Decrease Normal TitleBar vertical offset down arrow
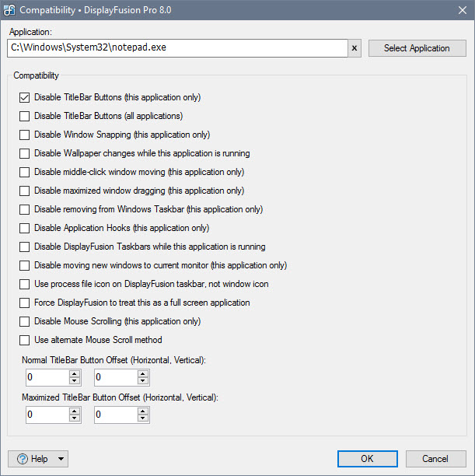This screenshot has width=475, height=476. pyautogui.click(x=142, y=381)
